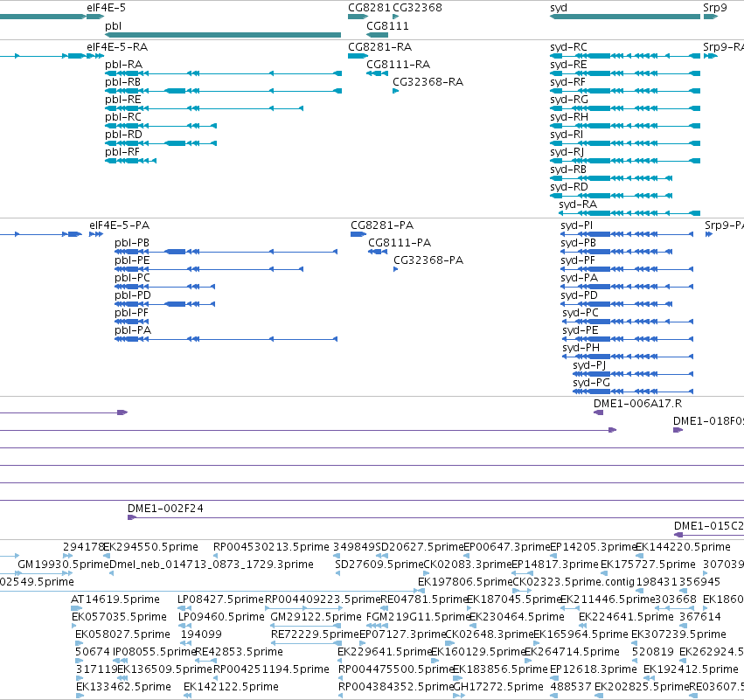Open the DME1-002F24 clone label
This screenshot has width=744, height=700.
pyautogui.click(x=165, y=508)
